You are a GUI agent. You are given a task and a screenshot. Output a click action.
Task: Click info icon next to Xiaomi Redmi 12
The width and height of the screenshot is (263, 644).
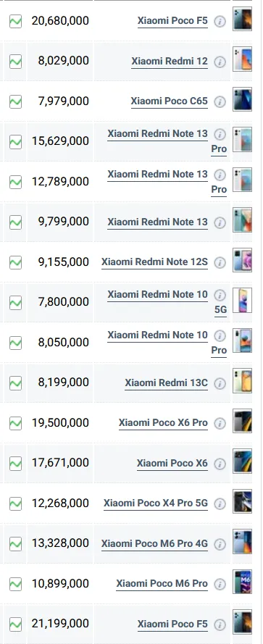click(x=220, y=62)
